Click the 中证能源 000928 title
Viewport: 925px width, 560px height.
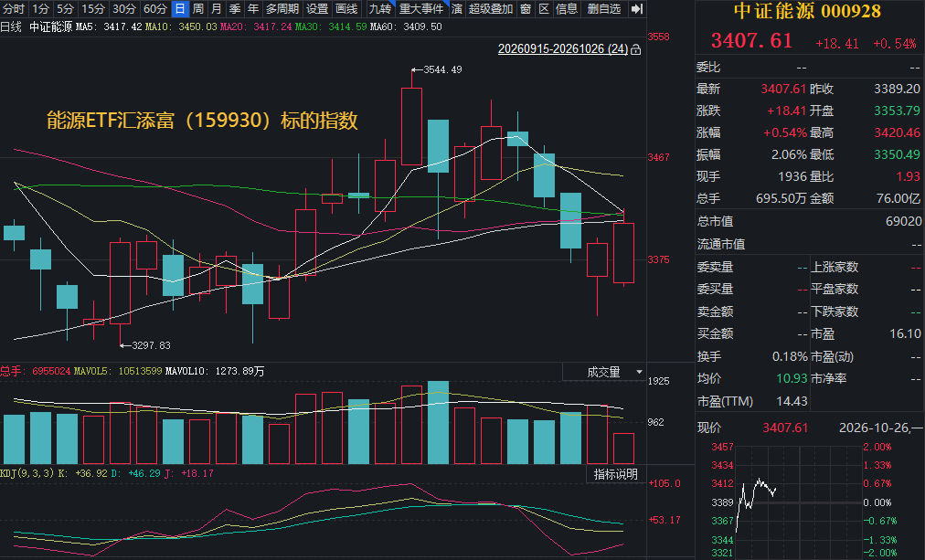[x=808, y=11]
